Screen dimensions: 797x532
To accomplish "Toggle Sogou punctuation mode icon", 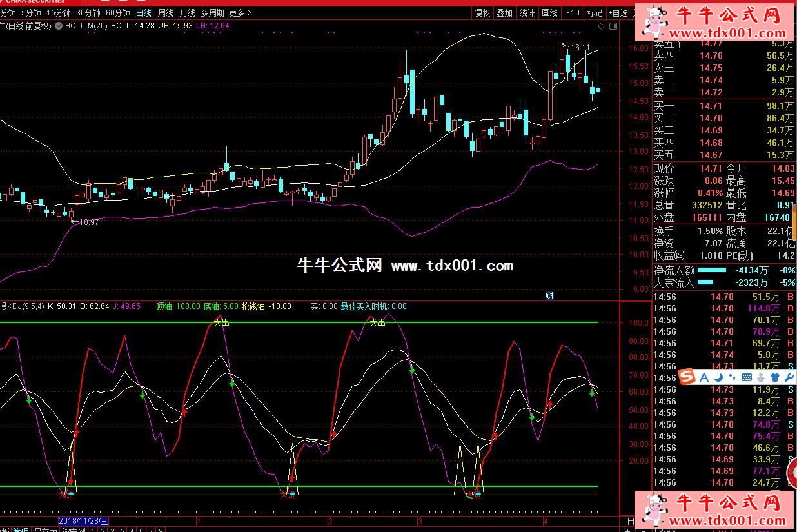I will 731,377.
